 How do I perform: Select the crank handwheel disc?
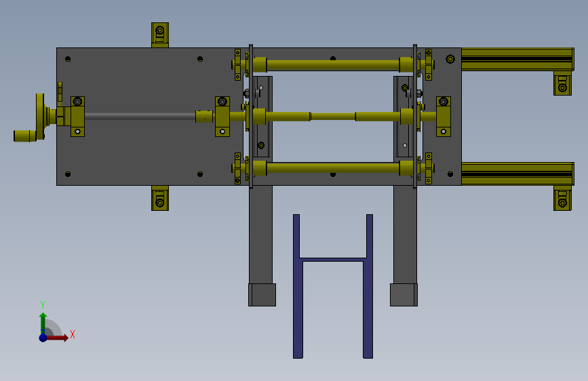coord(40,117)
